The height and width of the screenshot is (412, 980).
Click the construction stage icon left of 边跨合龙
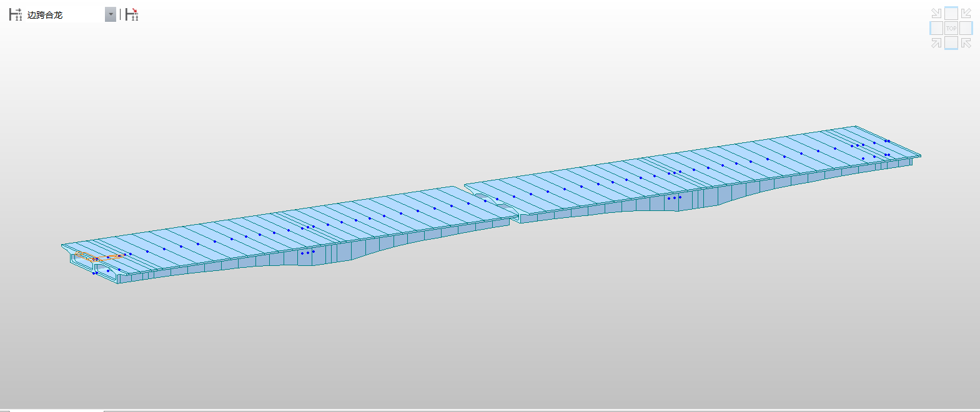coord(16,14)
